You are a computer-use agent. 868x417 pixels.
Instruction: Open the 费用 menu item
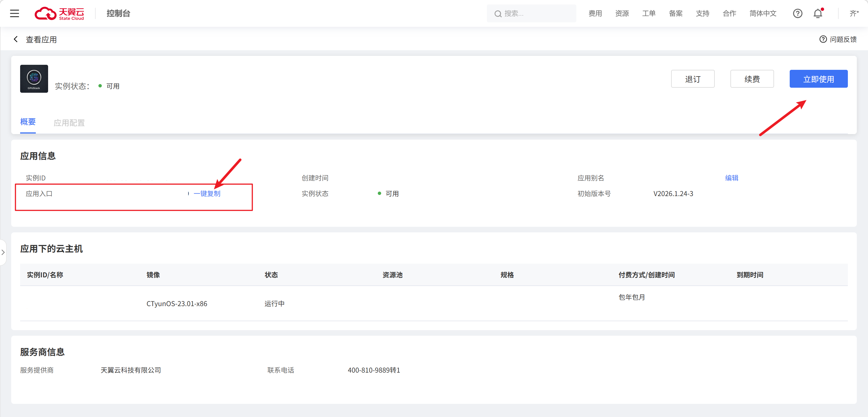click(x=595, y=13)
